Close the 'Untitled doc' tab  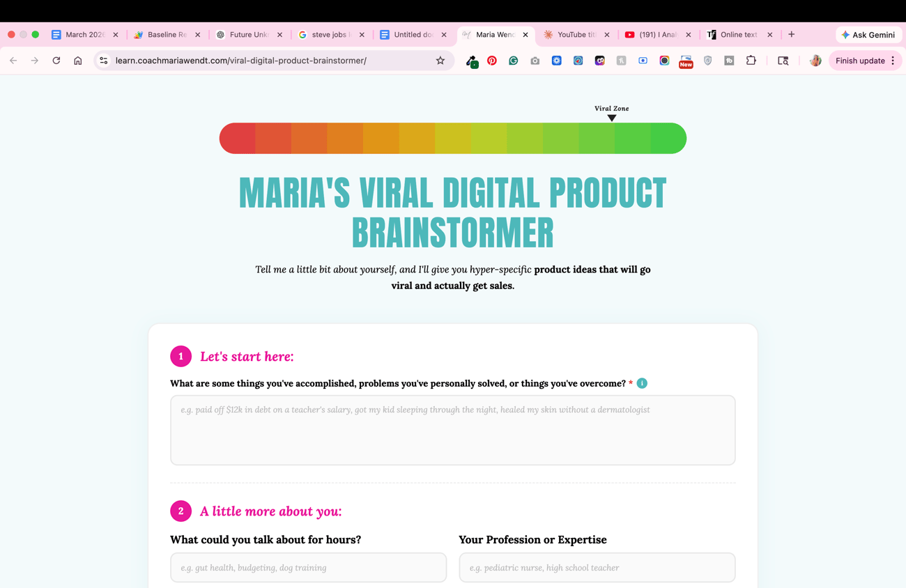[x=444, y=34]
